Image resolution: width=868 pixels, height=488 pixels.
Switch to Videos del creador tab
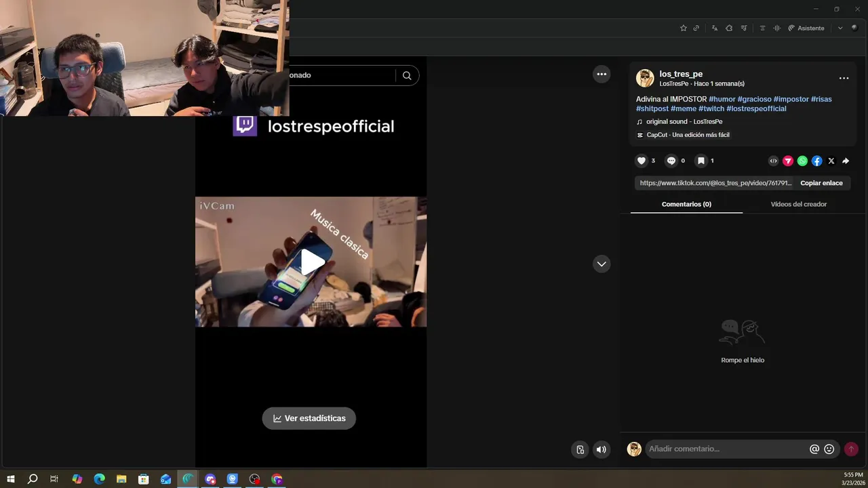coord(798,204)
